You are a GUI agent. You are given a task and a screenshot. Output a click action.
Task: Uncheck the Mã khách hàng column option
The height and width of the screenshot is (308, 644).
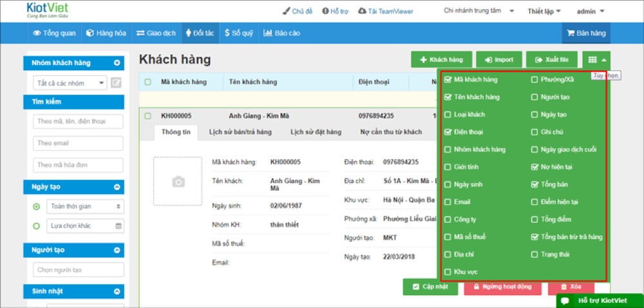[x=448, y=80]
